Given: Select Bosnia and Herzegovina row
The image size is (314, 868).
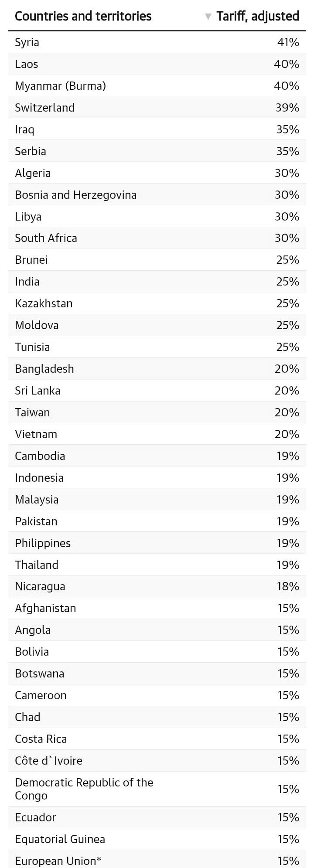Looking at the screenshot, I should (157, 195).
